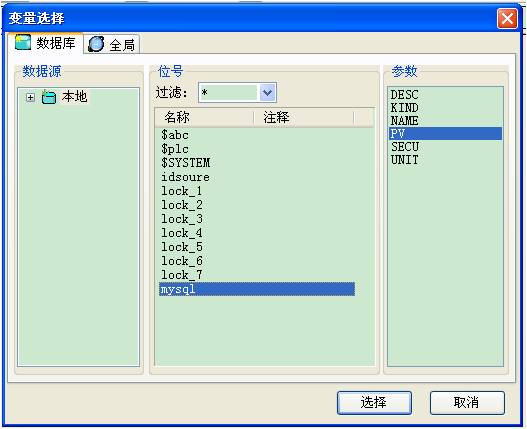
Task: Choose DESC parameter in the list
Action: click(x=404, y=95)
